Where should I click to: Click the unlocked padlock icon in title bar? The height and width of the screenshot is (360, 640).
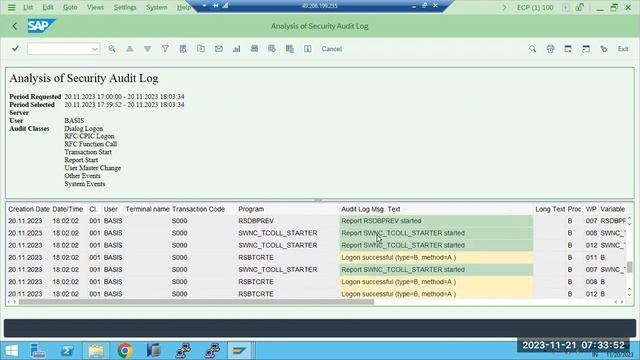[x=580, y=7]
